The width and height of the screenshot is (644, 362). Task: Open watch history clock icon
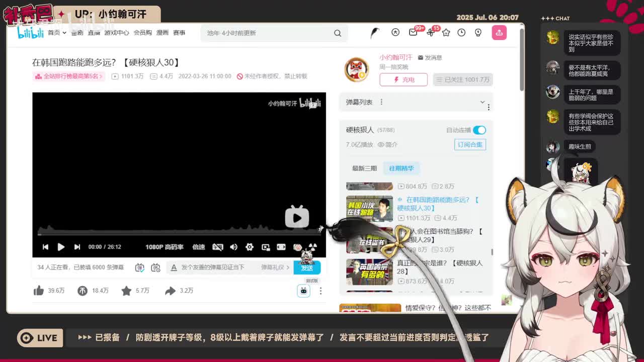coord(461,32)
